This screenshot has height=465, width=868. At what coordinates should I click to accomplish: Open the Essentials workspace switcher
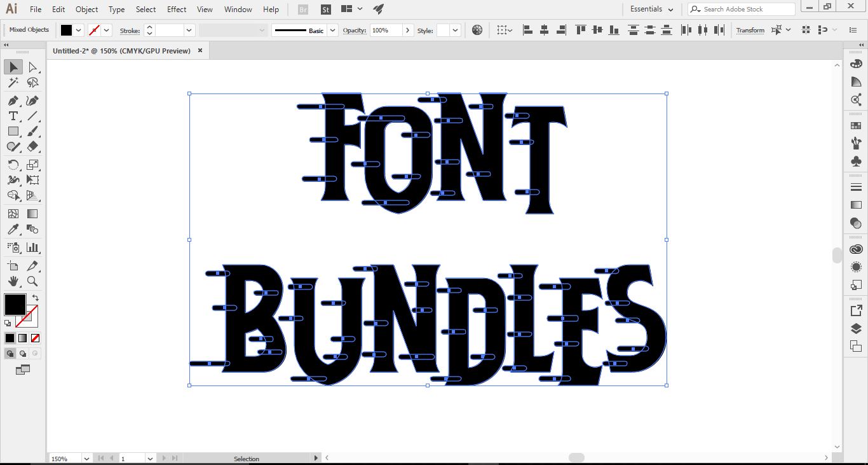652,9
